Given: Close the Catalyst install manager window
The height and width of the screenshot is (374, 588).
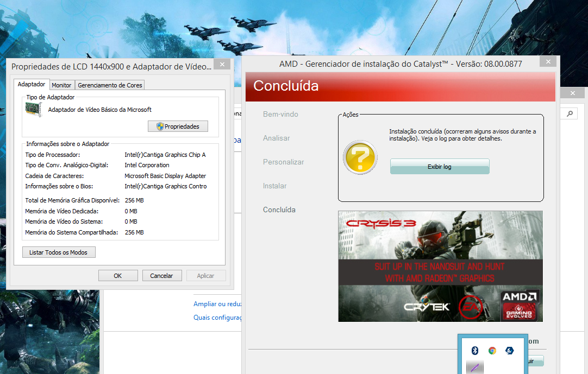Looking at the screenshot, I should [548, 61].
